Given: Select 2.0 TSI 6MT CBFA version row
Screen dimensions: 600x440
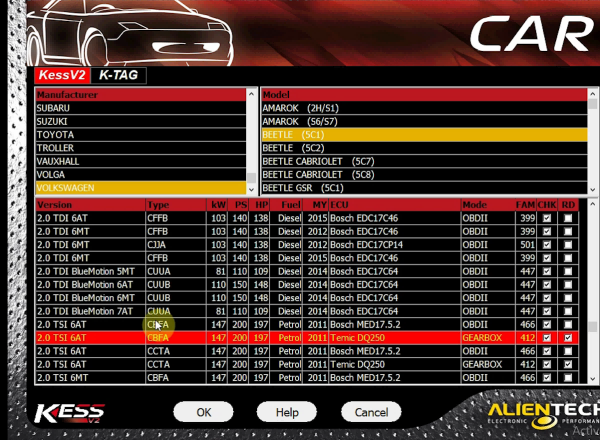Looking at the screenshot, I should click(x=307, y=378).
